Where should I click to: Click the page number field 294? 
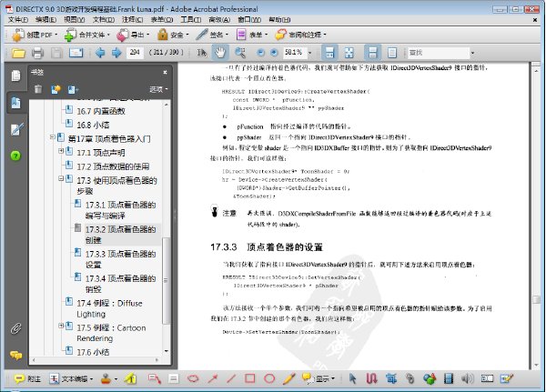pyautogui.click(x=135, y=53)
